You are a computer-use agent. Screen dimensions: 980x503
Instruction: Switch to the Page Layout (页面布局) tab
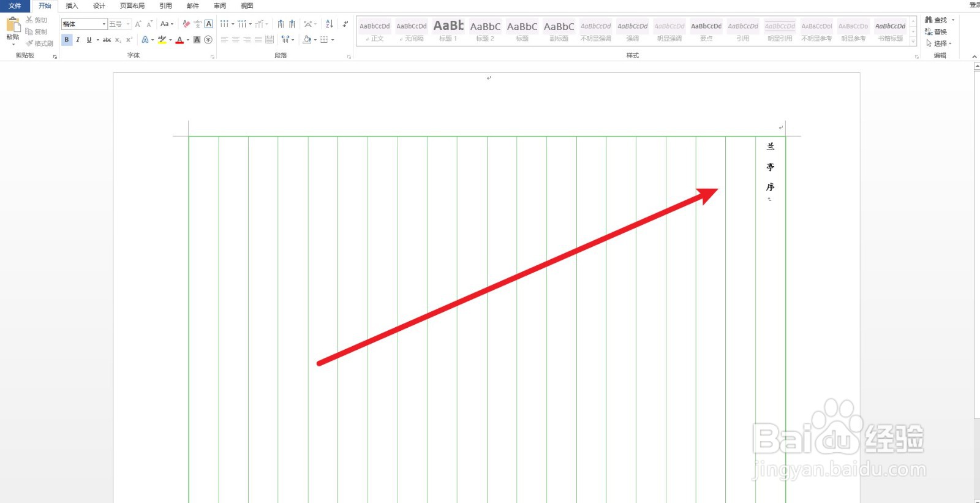[132, 6]
